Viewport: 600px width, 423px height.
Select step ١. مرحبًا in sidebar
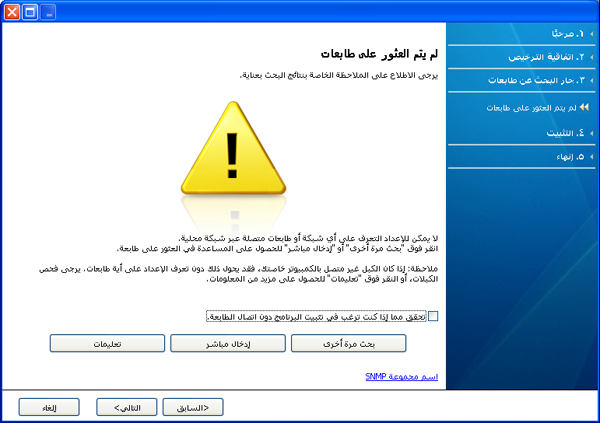coord(568,34)
